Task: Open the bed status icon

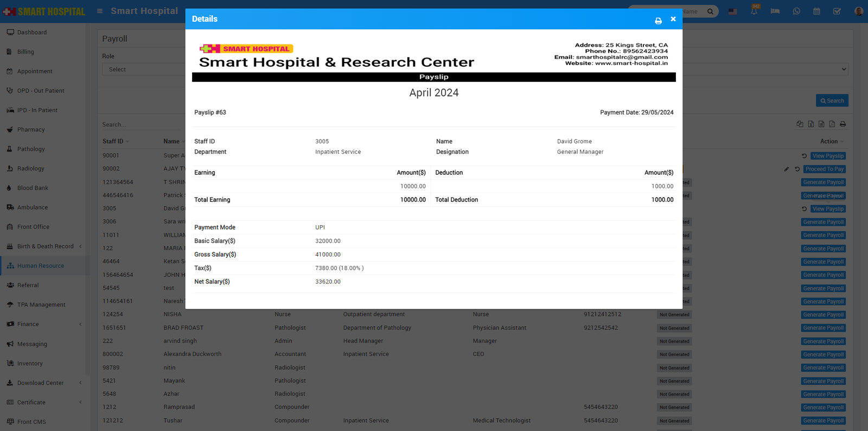Action: click(775, 11)
